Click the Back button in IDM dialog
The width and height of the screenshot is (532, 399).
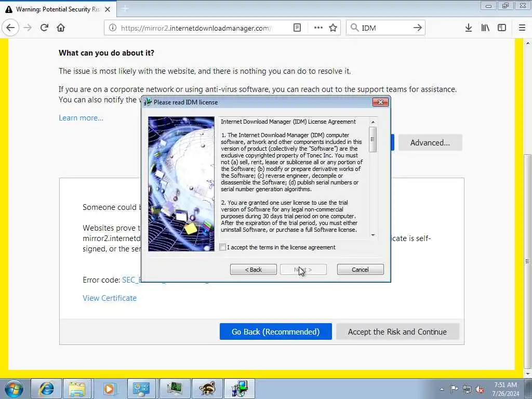pyautogui.click(x=254, y=270)
